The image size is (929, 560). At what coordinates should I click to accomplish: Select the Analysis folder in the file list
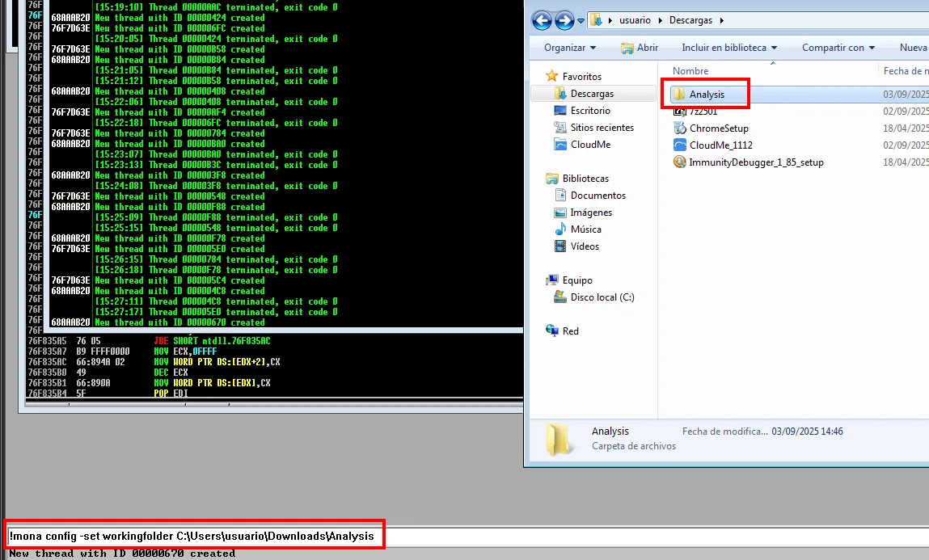tap(707, 94)
